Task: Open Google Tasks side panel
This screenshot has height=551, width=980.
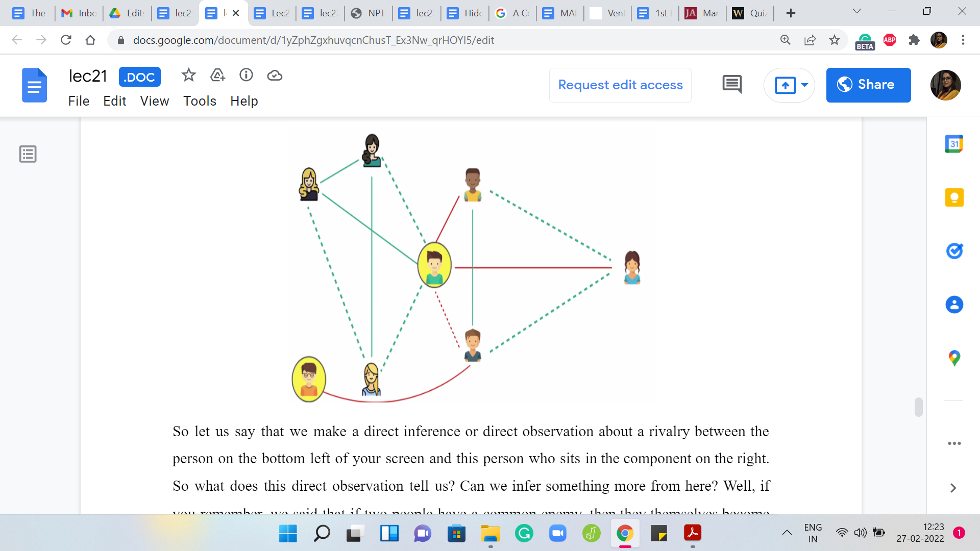Action: pos(954,251)
